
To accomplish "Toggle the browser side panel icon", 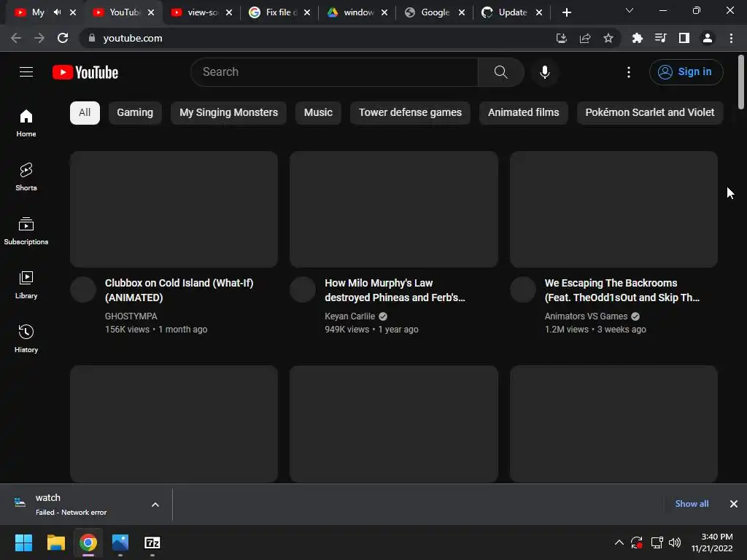I will pyautogui.click(x=684, y=38).
